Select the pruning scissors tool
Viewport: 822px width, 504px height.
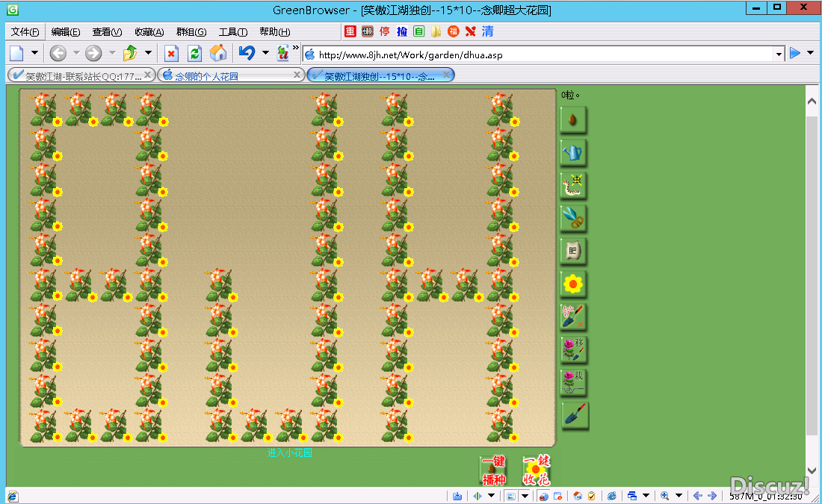click(573, 218)
